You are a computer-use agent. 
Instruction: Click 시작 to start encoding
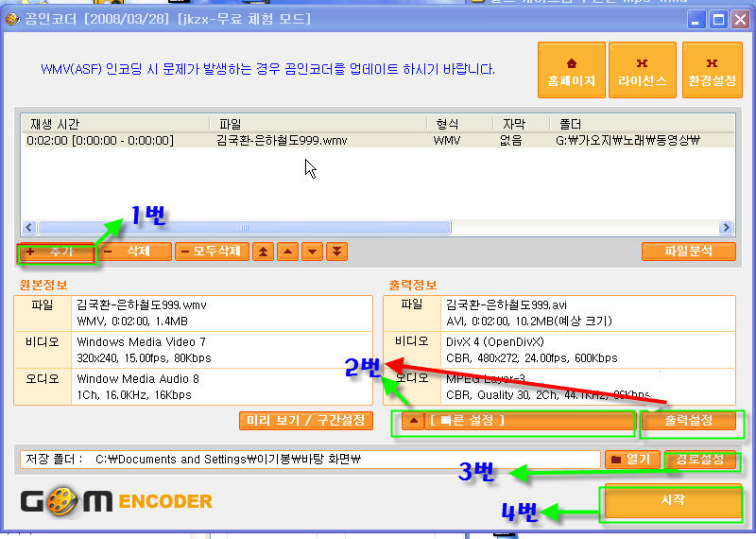tap(673, 500)
